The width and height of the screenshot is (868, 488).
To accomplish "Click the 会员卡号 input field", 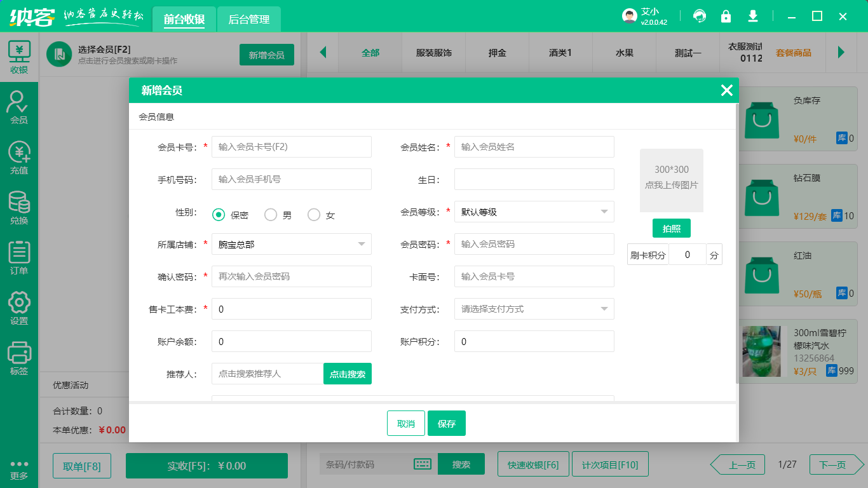I will [x=291, y=147].
